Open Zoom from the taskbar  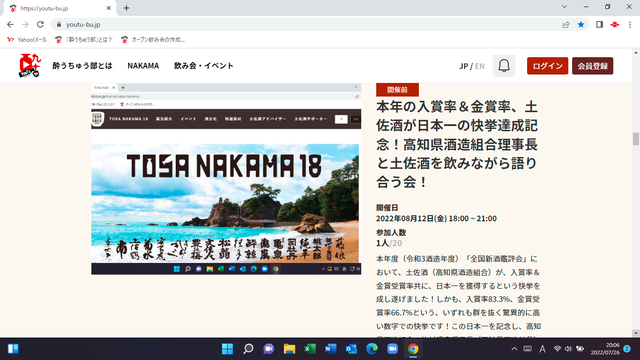392,349
